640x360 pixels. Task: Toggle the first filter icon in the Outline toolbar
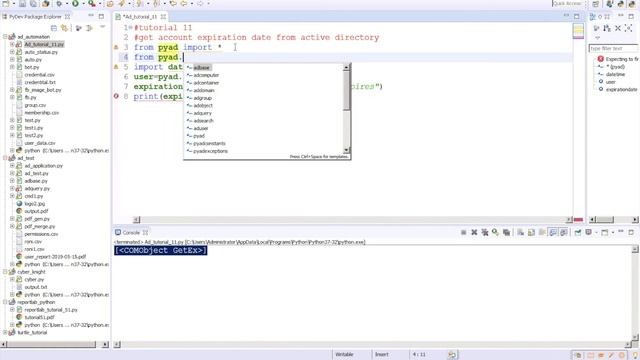point(596,28)
